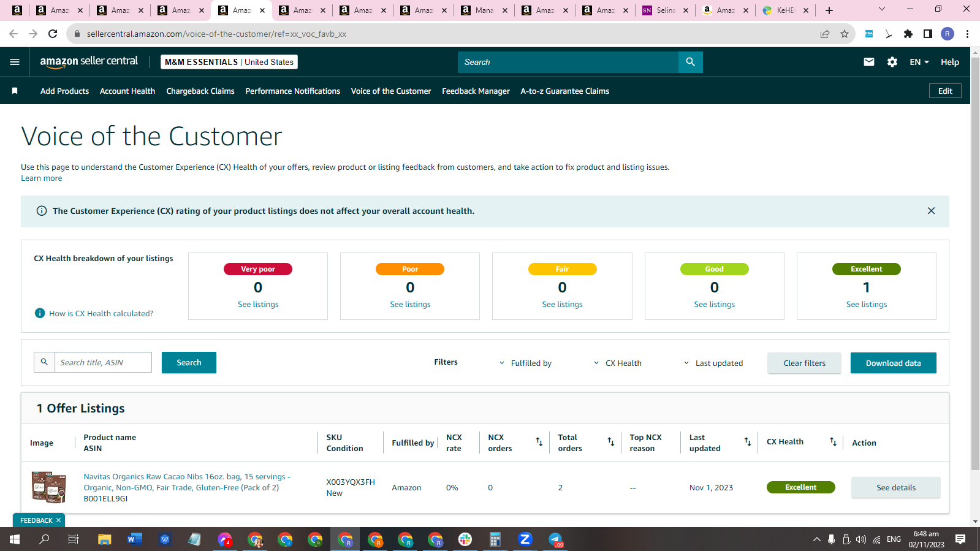This screenshot has width=980, height=551.
Task: Click See listings under Excellent
Action: coord(867,304)
